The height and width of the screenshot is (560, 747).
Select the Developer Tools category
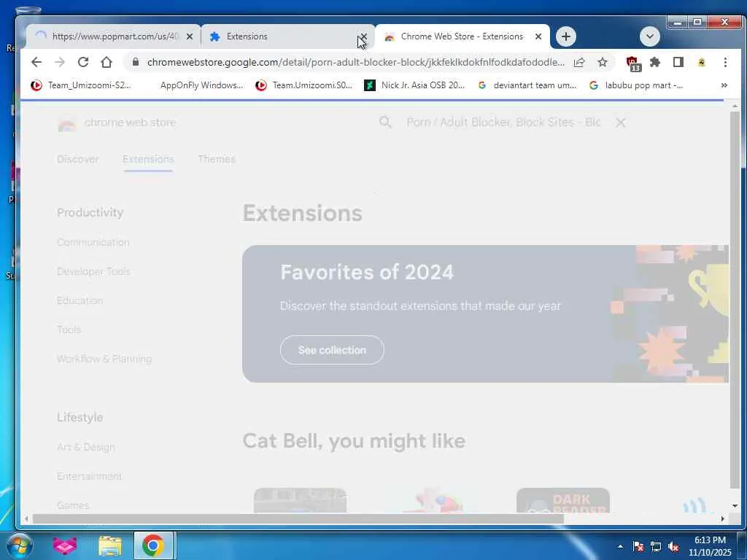93,271
